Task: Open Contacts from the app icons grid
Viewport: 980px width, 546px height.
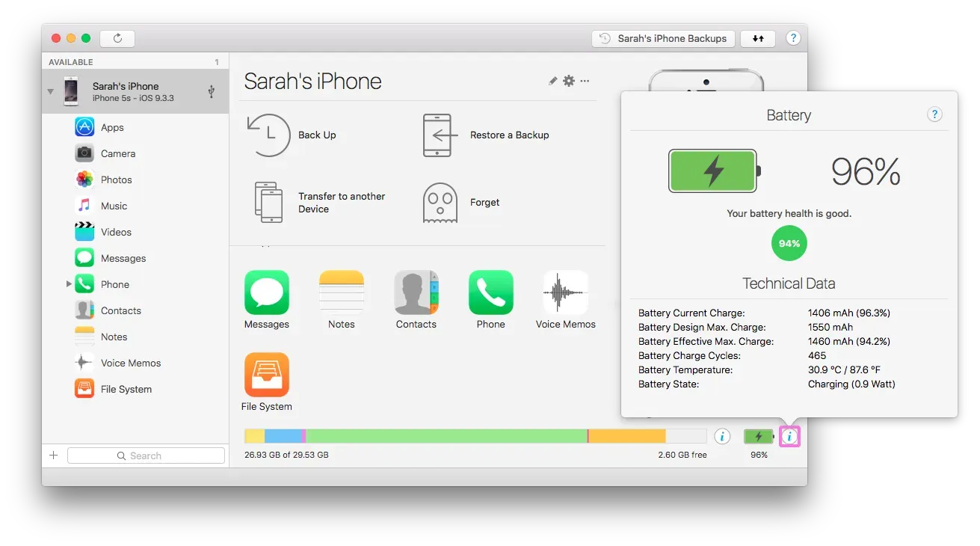Action: [x=416, y=292]
